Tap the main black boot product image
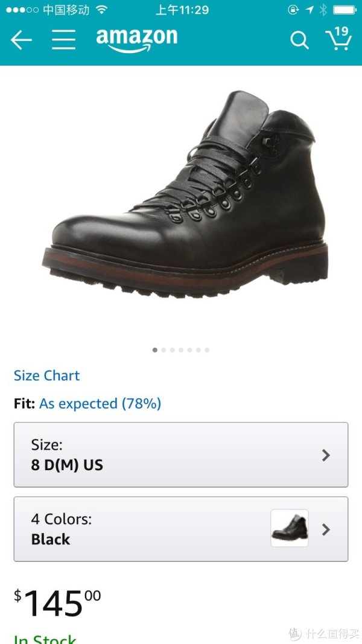 (x=185, y=194)
